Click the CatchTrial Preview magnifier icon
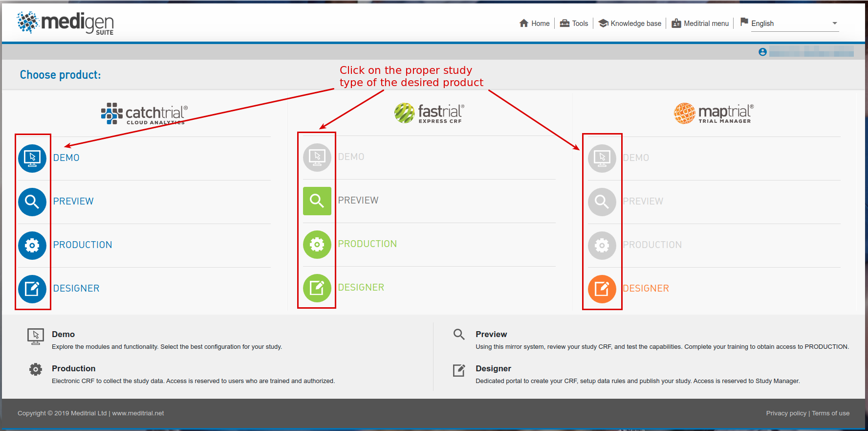 (x=32, y=202)
